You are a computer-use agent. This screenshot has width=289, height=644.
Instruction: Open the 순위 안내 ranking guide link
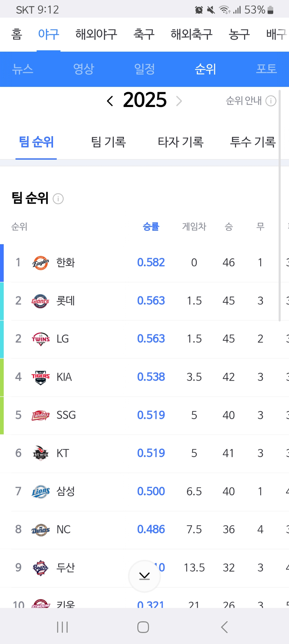tap(250, 101)
